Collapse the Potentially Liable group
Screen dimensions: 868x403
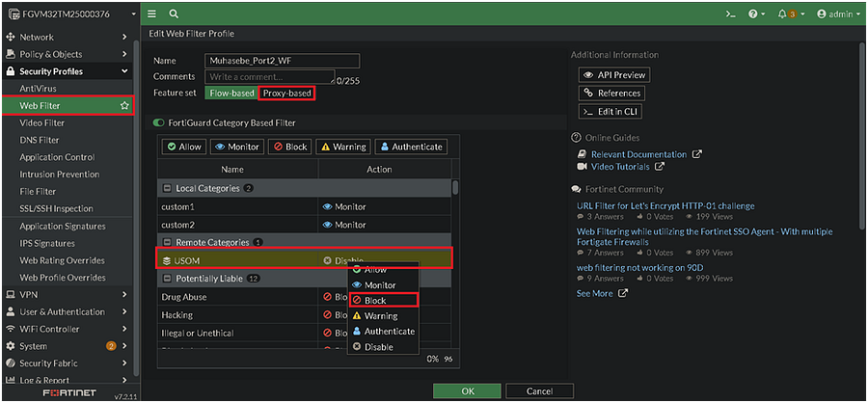click(166, 279)
